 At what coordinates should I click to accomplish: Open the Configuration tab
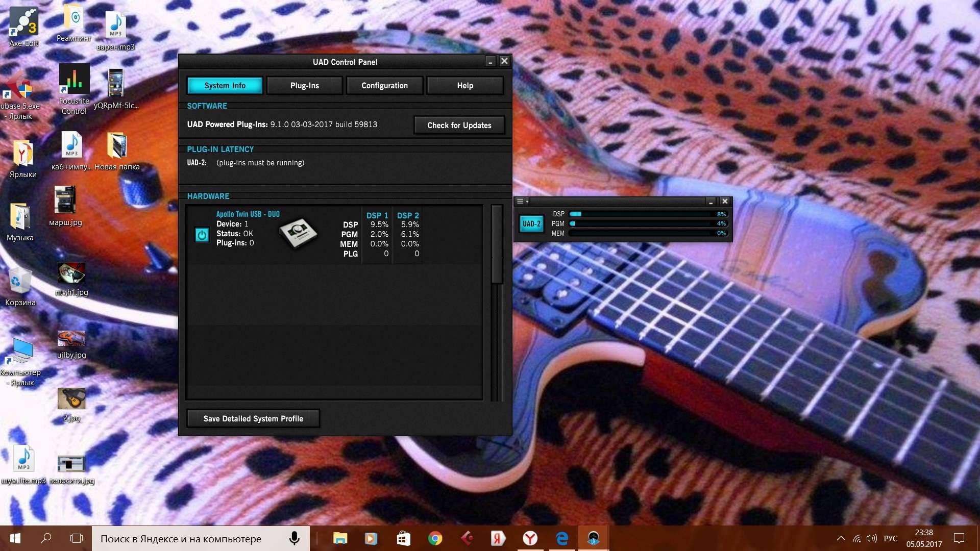click(384, 86)
